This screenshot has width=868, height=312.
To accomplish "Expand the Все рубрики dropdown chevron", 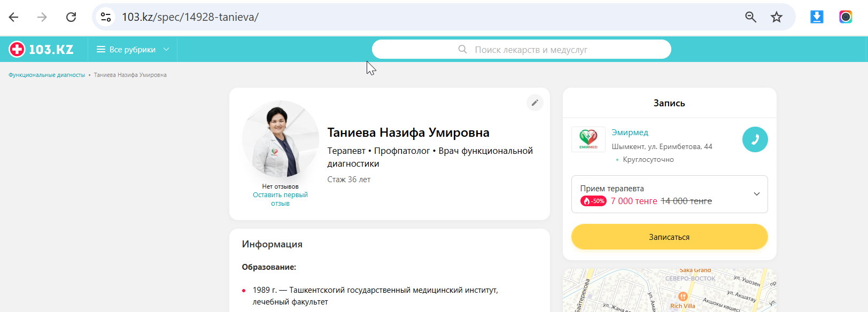I will [166, 49].
